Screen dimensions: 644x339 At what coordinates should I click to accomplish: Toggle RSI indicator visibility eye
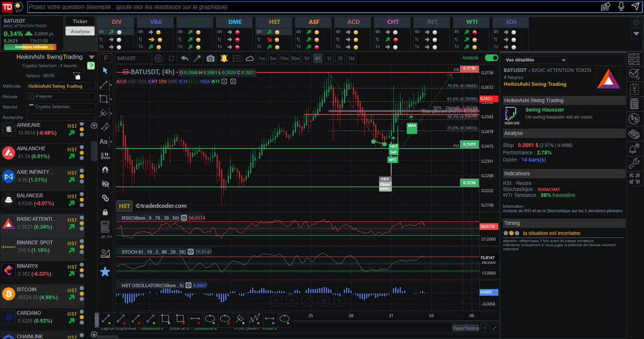[x=184, y=218]
